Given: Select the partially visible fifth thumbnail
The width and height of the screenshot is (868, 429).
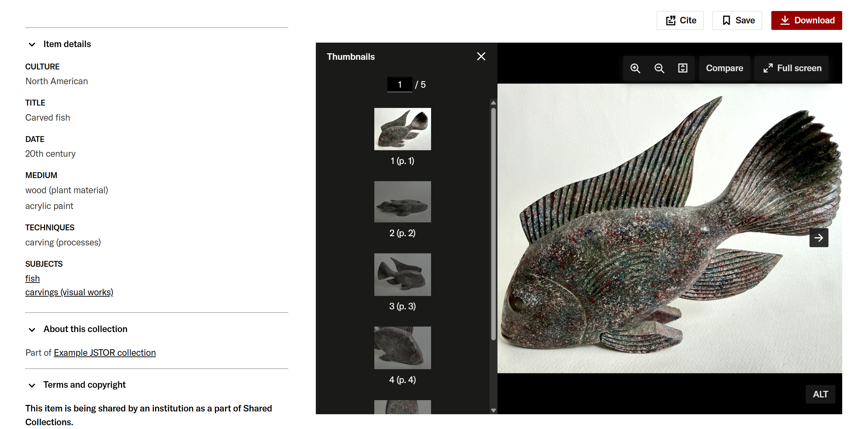Looking at the screenshot, I should click(x=402, y=407).
